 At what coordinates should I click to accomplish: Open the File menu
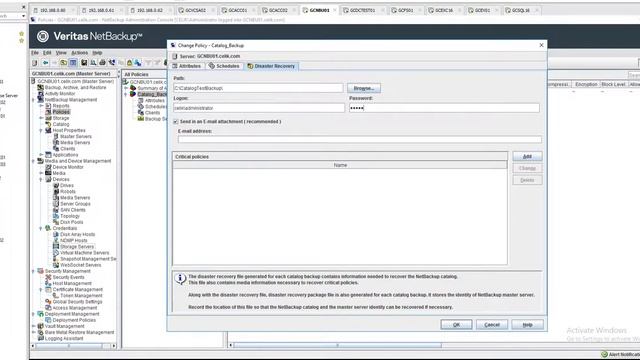35,53
